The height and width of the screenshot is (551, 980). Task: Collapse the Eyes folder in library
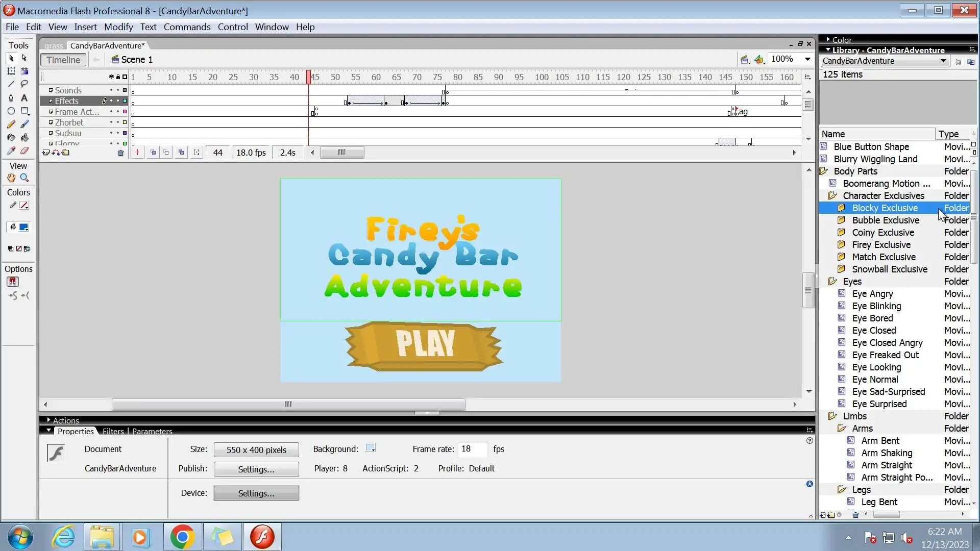[832, 282]
